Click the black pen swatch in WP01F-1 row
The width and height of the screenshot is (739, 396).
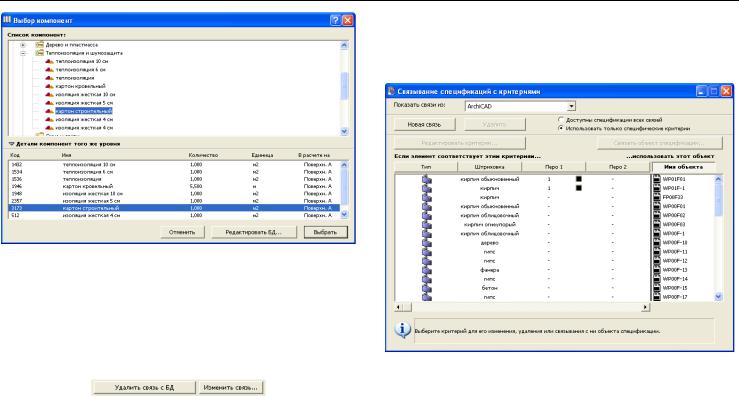pos(579,188)
